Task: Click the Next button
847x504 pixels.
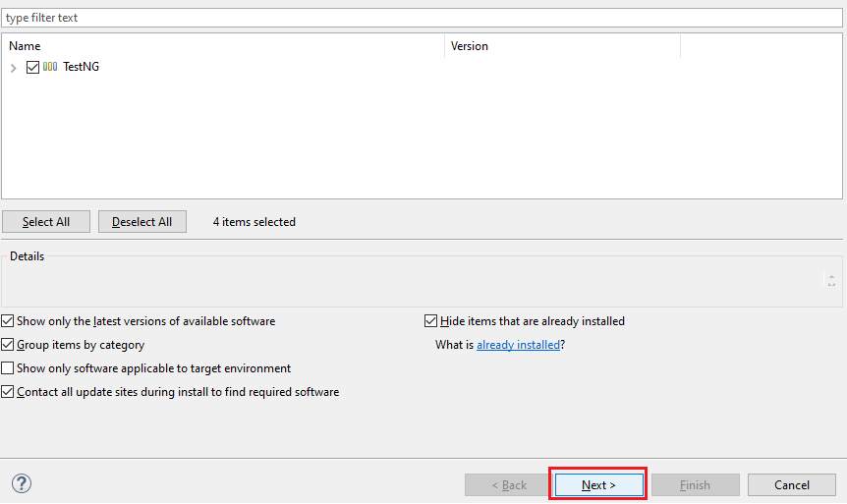Action: (x=598, y=484)
